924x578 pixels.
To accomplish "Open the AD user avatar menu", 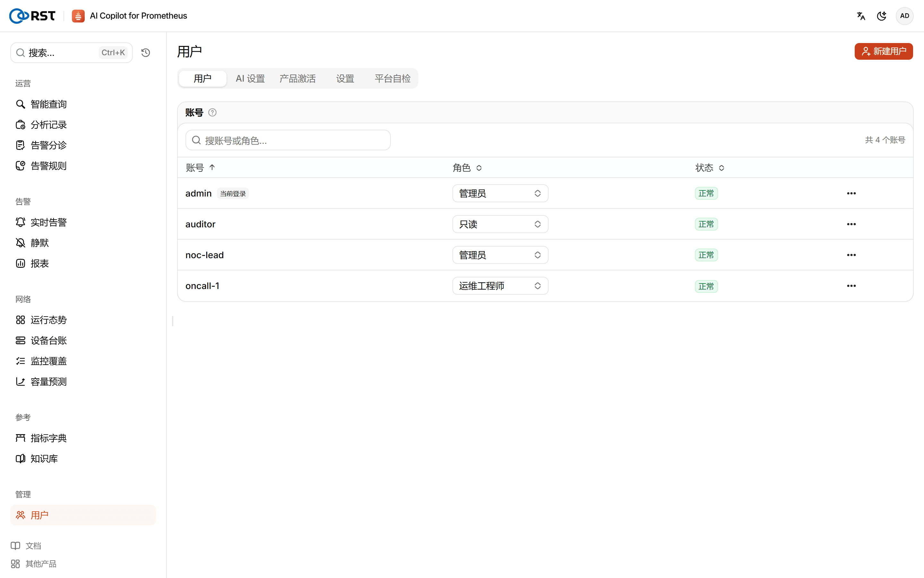I will (x=904, y=16).
